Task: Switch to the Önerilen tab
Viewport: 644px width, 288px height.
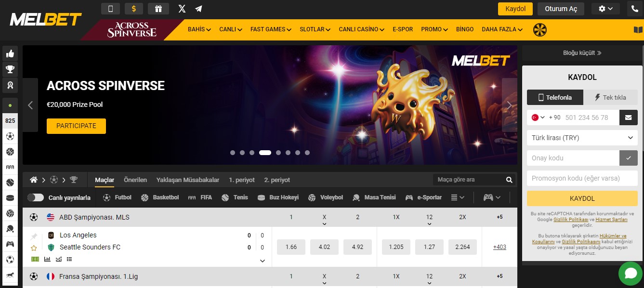Action: click(x=135, y=180)
